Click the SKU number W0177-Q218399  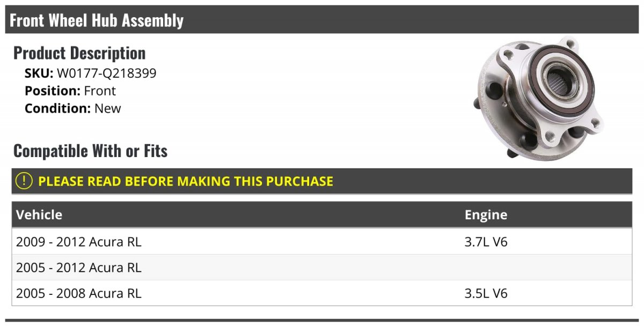pos(106,73)
